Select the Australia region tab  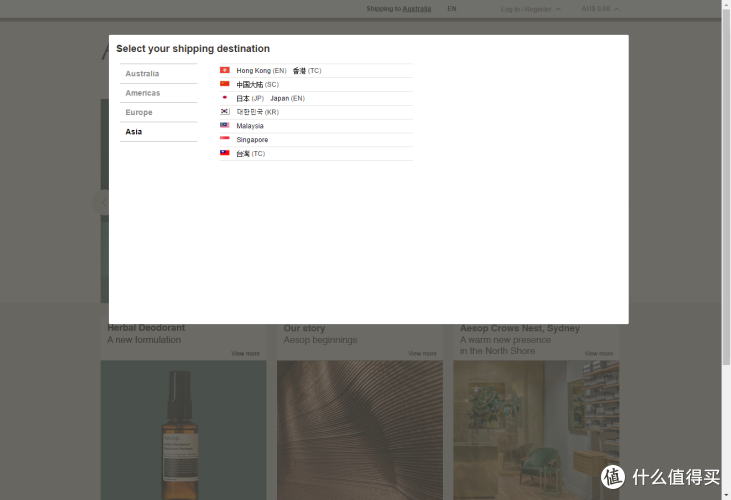142,74
